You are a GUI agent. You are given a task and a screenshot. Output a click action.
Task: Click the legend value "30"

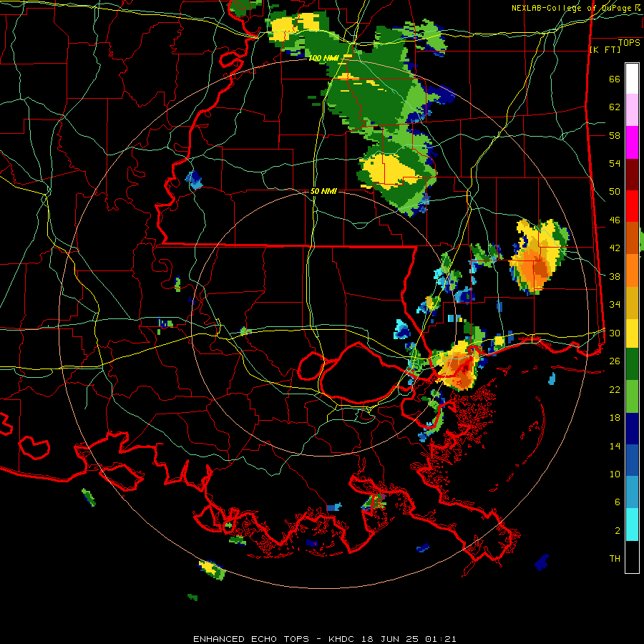click(615, 333)
